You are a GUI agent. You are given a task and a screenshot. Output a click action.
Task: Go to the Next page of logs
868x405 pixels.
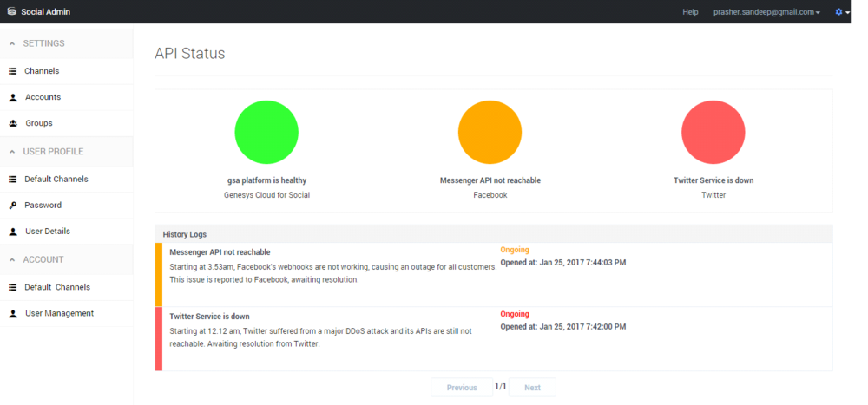coord(532,388)
